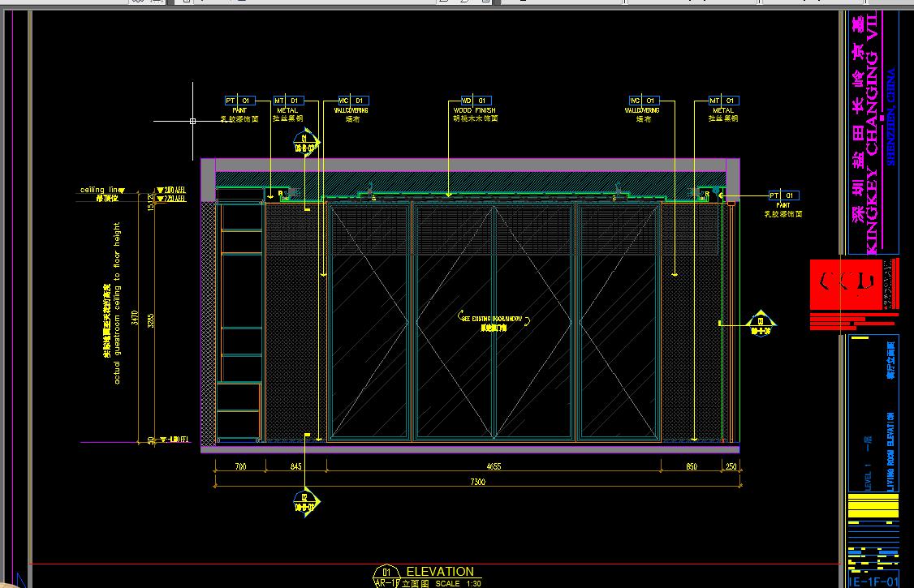Select the left MT 01 tag box
Viewport: 914px width, 588px height.
coord(288,101)
